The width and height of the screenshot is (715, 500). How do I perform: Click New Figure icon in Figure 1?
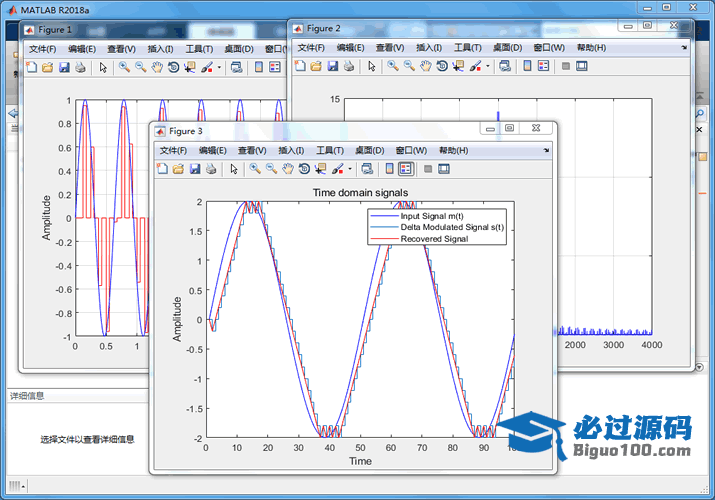pyautogui.click(x=31, y=67)
